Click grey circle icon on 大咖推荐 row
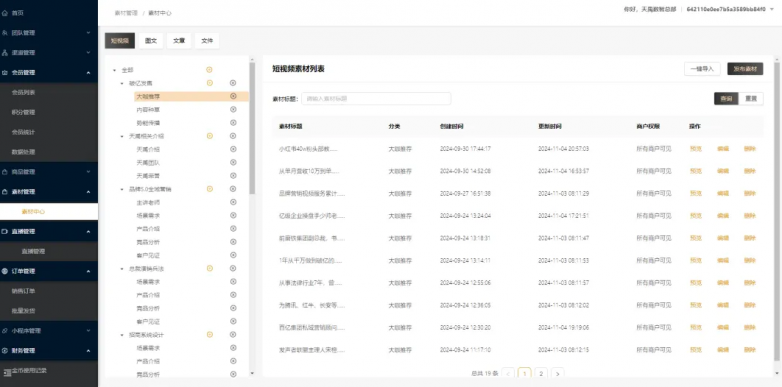 (233, 96)
